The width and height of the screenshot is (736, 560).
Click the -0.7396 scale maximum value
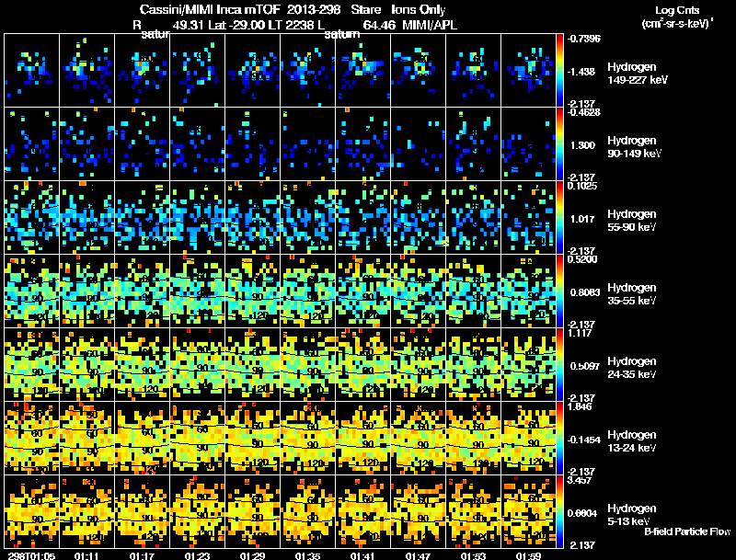584,39
